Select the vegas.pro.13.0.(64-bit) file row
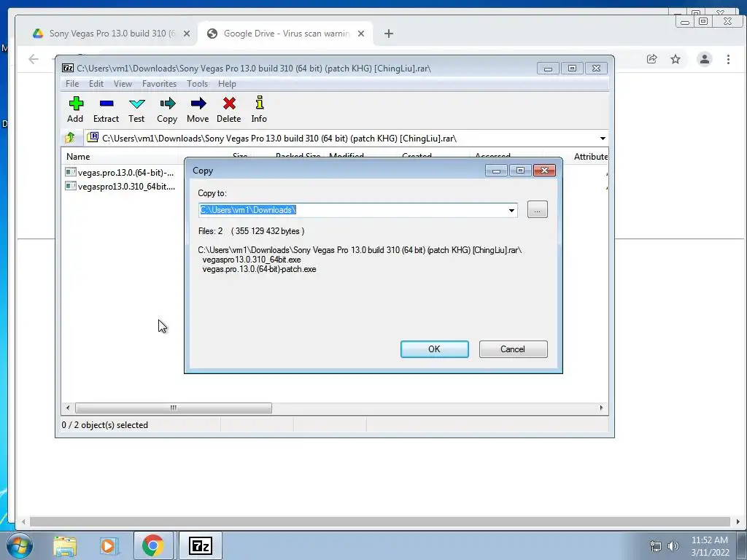The image size is (747, 560). (x=120, y=172)
